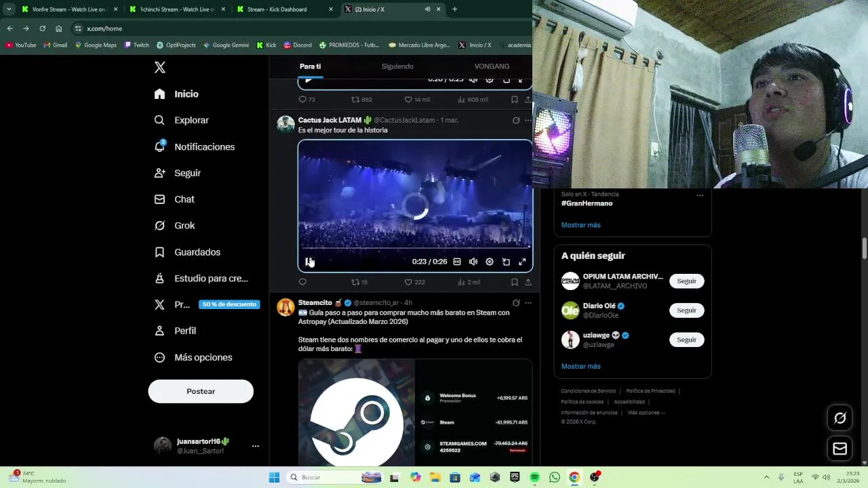Screen dimensions: 868x488
Task: Open Explorar in the sidebar
Action: coord(181,120)
